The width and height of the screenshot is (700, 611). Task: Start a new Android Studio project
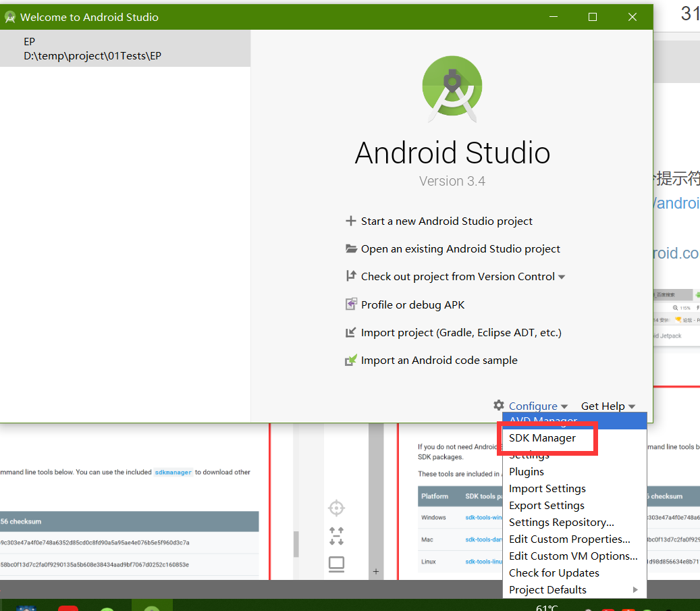click(x=446, y=221)
